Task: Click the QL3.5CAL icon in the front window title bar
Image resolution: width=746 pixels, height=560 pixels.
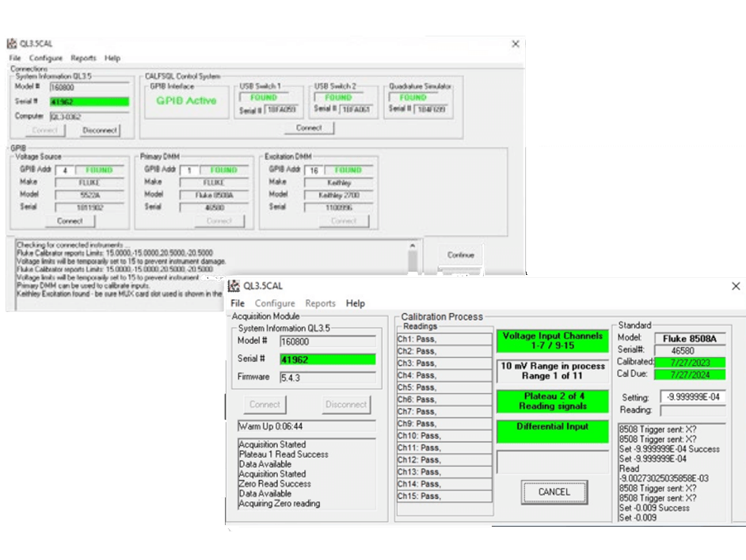Action: point(234,286)
